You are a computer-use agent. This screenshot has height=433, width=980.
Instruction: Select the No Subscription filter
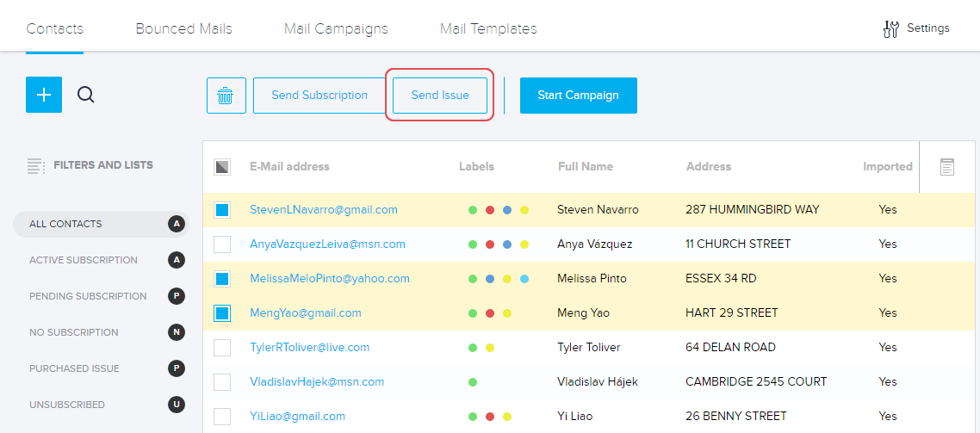click(x=73, y=332)
